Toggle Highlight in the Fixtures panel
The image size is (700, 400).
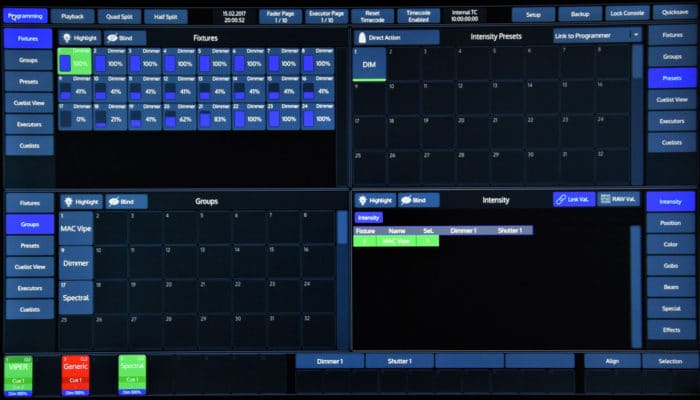(x=79, y=37)
